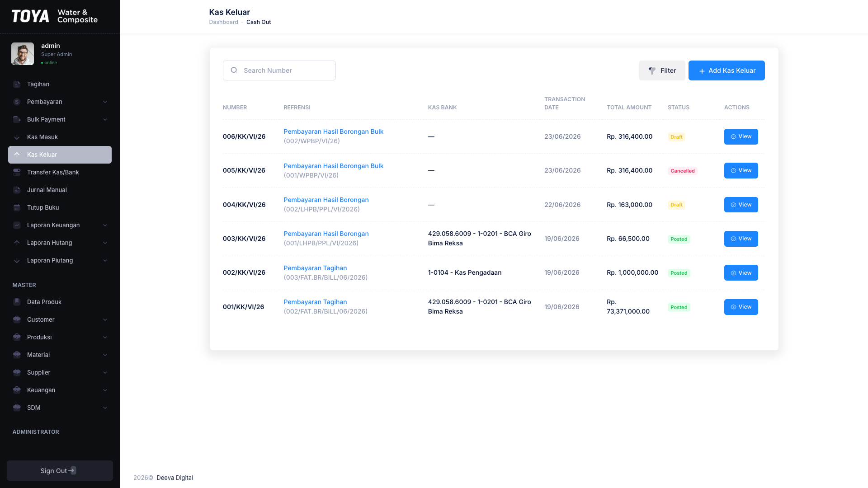
Task: Click the Add Kas Keluar button
Action: pyautogui.click(x=726, y=70)
